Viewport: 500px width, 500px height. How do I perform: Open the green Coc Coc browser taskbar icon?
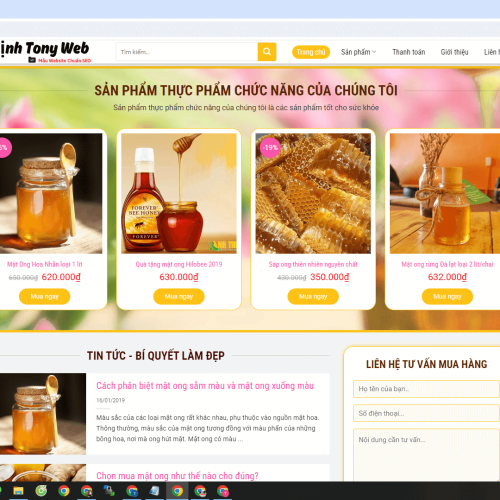coord(41,491)
